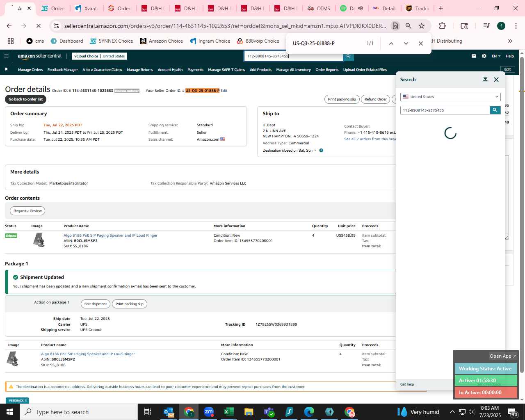525x420 pixels.
Task: Open a new browser tab
Action: click(x=441, y=8)
